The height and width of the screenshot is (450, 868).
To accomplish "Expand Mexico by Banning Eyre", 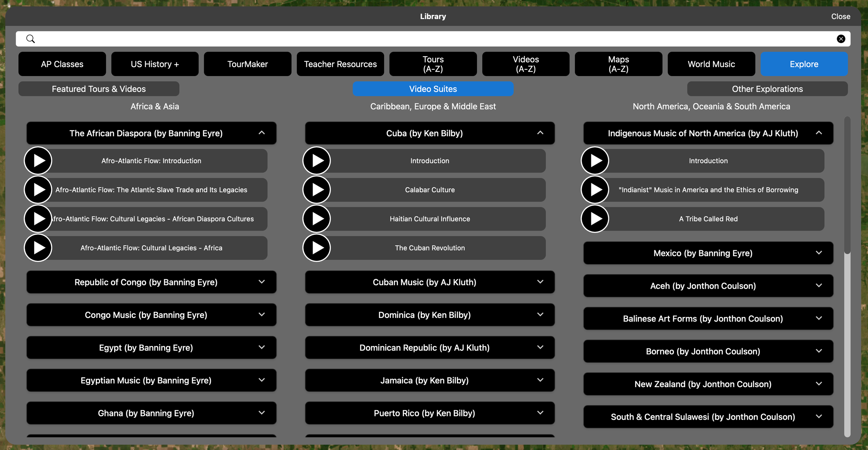I will (x=819, y=253).
